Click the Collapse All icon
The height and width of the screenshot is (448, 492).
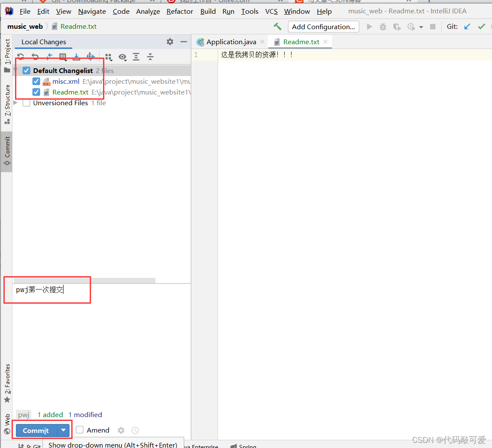tap(150, 57)
